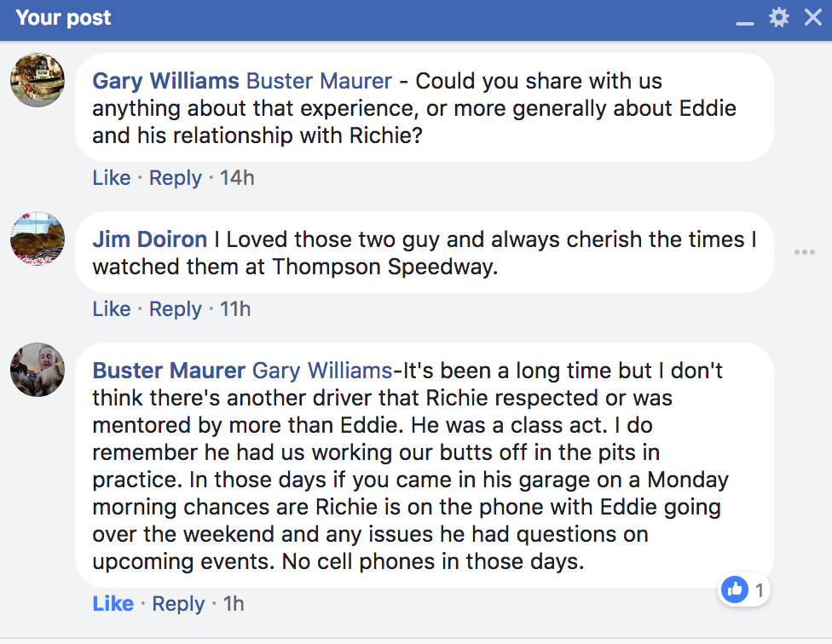This screenshot has width=832, height=644.
Task: Open Jim Doiron author name link
Action: (150, 239)
